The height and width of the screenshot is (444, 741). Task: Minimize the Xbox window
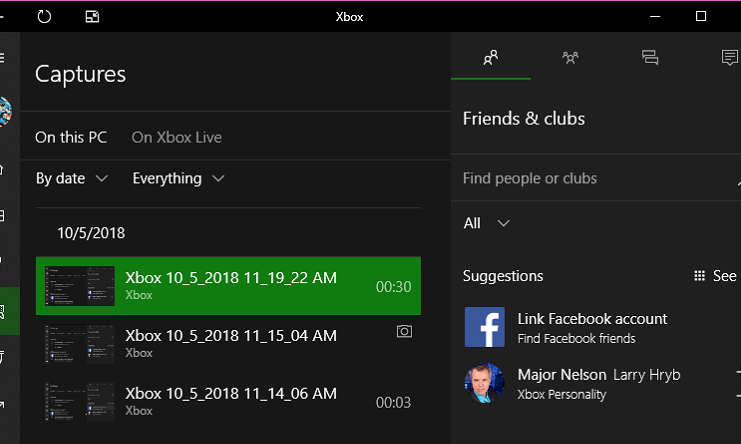[655, 17]
